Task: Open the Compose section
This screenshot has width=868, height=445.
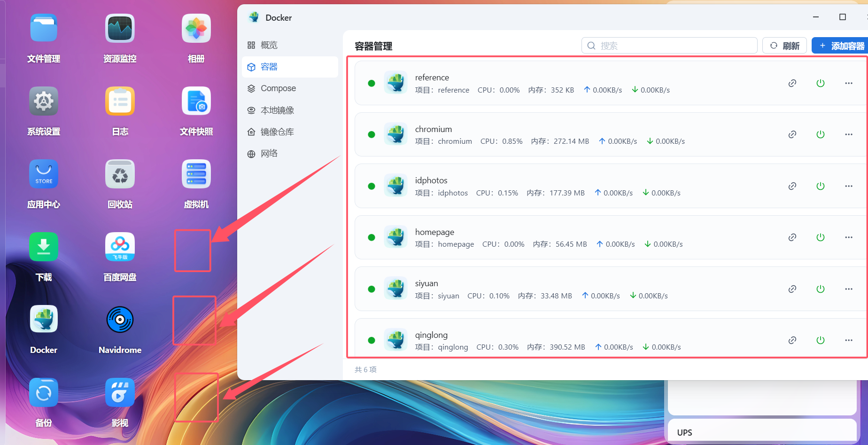Action: point(290,88)
